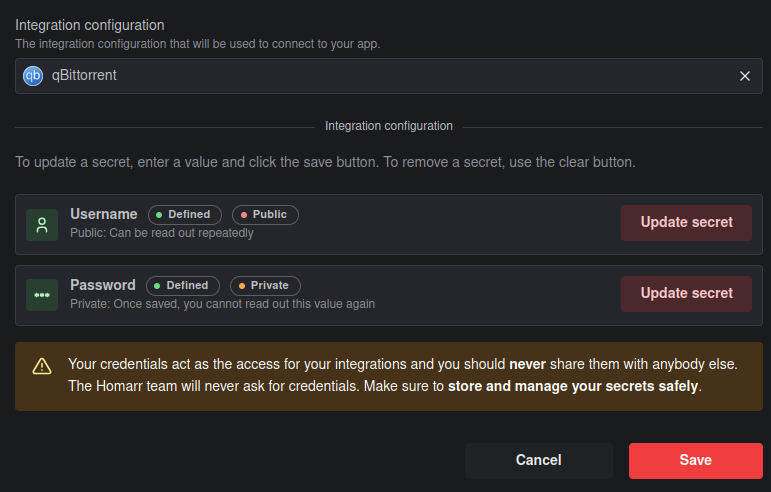Click the Username person icon
The height and width of the screenshot is (492, 771).
click(x=42, y=225)
